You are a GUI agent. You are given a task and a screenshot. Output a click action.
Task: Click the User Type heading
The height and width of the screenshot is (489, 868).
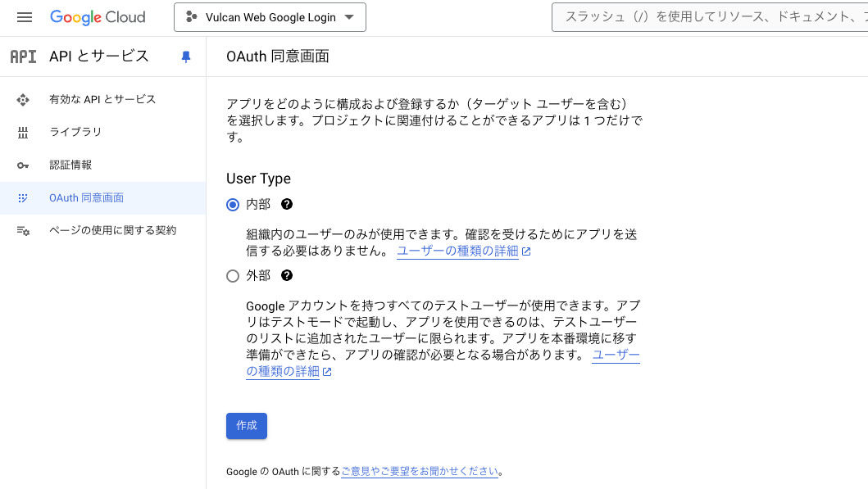[258, 179]
